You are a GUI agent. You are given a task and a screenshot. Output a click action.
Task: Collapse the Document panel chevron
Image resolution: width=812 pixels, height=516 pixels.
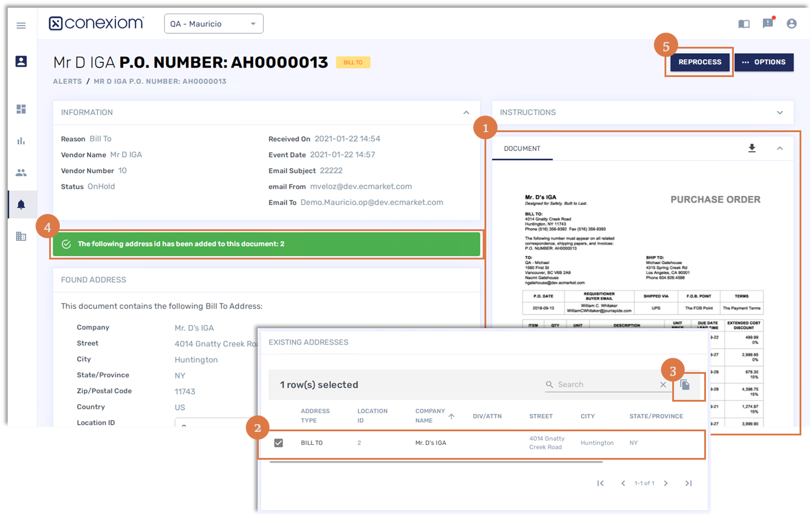pyautogui.click(x=780, y=148)
